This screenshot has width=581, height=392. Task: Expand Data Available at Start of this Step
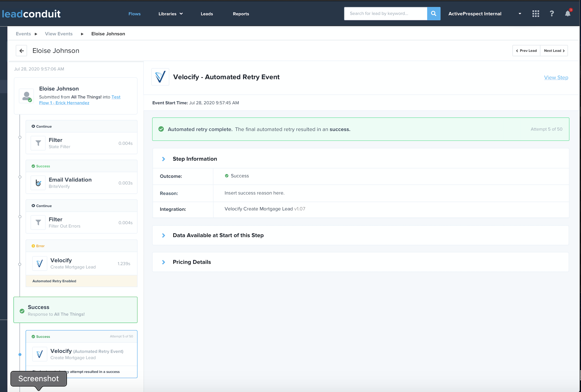tap(164, 235)
